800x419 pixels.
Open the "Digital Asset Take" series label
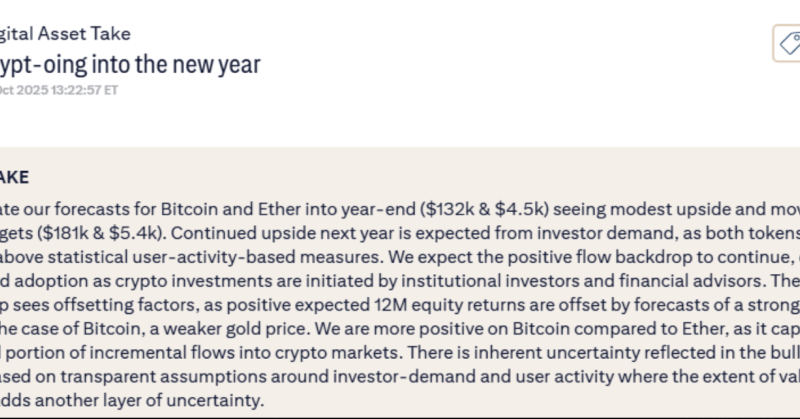(65, 34)
